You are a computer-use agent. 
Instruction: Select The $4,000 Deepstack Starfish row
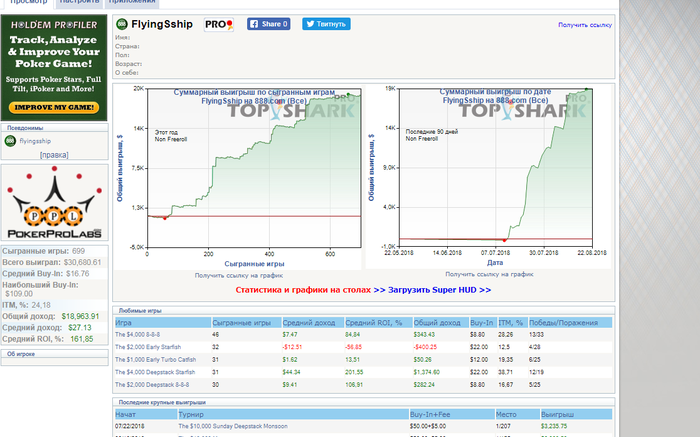pyautogui.click(x=363, y=372)
